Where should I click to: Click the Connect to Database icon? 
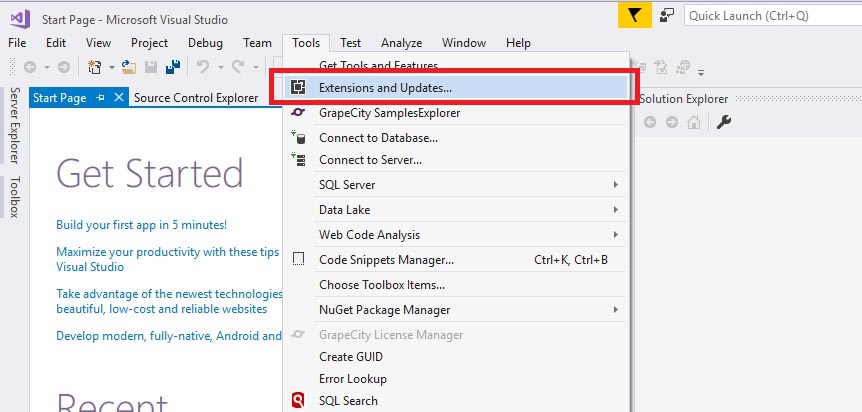[x=298, y=138]
